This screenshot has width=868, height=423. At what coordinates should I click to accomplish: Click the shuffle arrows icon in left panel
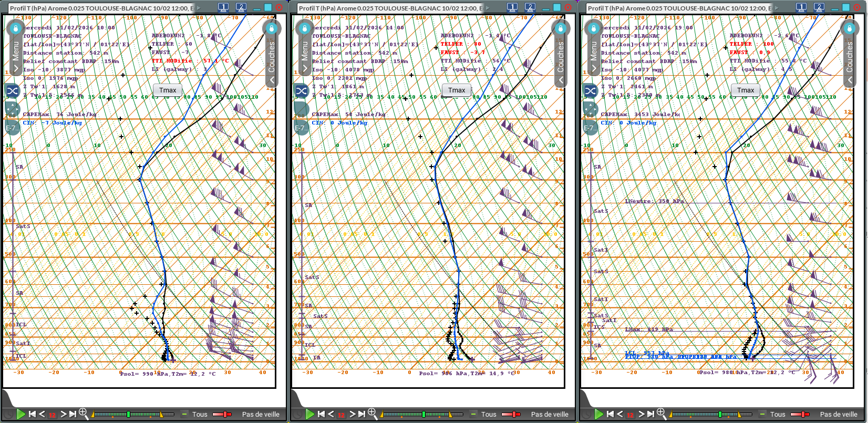point(13,91)
